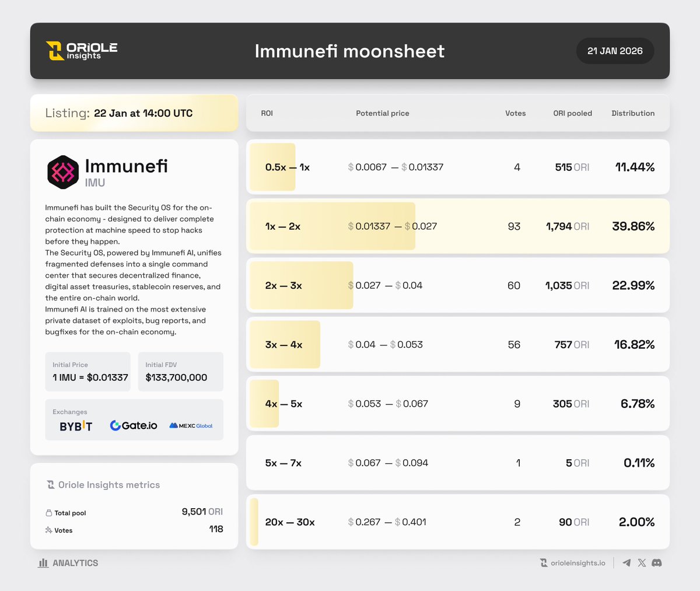Click the $0.0067 — $0.01337 price range
The width and height of the screenshot is (700, 591).
click(395, 167)
